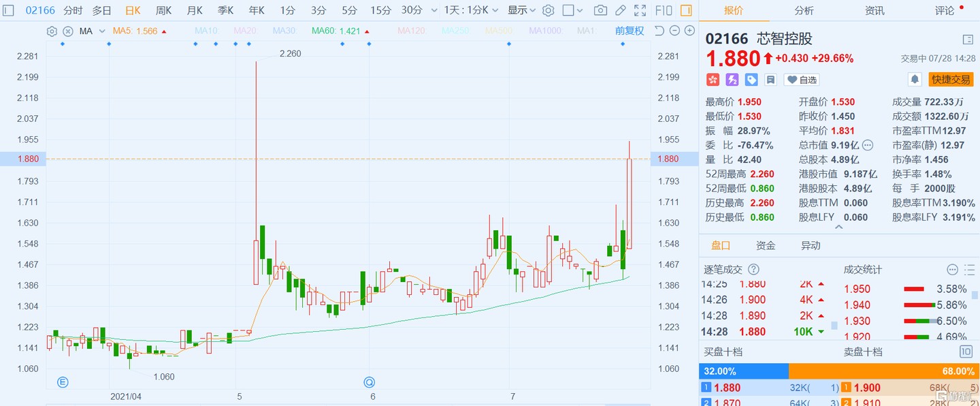This screenshot has width=980, height=406.
Task: Open the MA indicator settings gear
Action: 52,31
